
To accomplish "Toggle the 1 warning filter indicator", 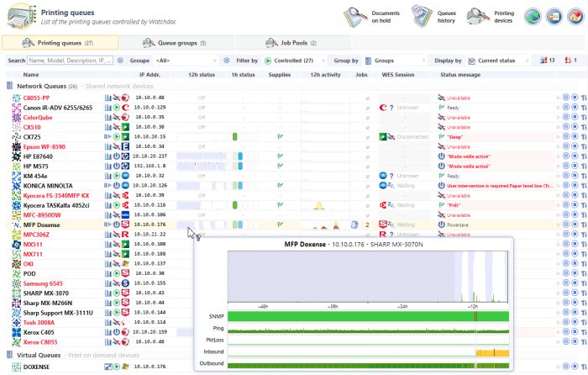I will (571, 61).
